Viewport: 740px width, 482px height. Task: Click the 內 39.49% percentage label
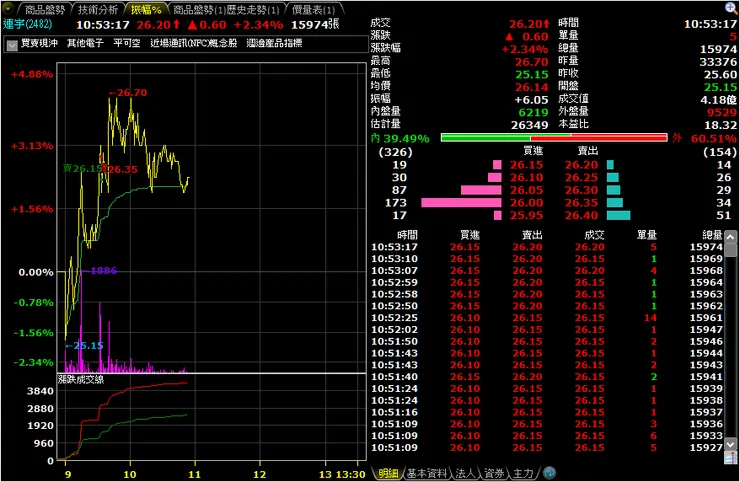click(400, 138)
